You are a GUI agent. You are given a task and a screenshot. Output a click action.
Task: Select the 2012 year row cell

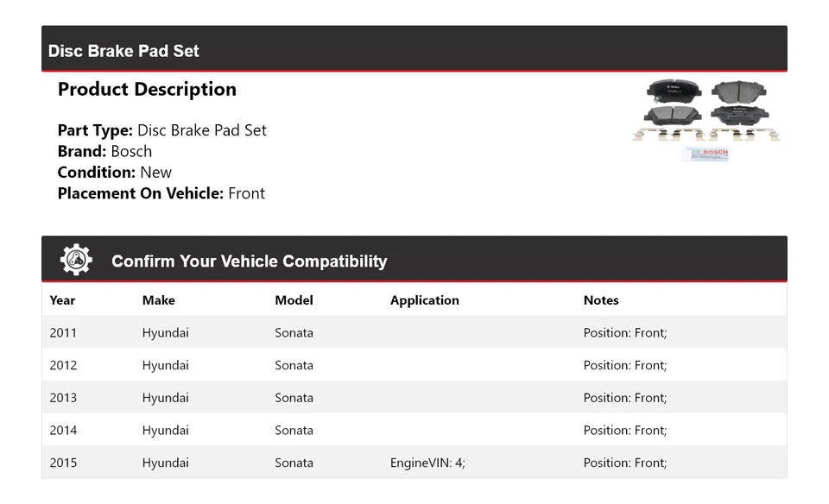point(63,365)
